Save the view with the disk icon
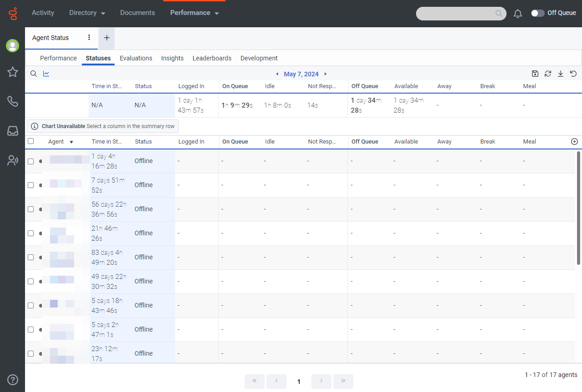The image size is (582, 392). pos(535,74)
